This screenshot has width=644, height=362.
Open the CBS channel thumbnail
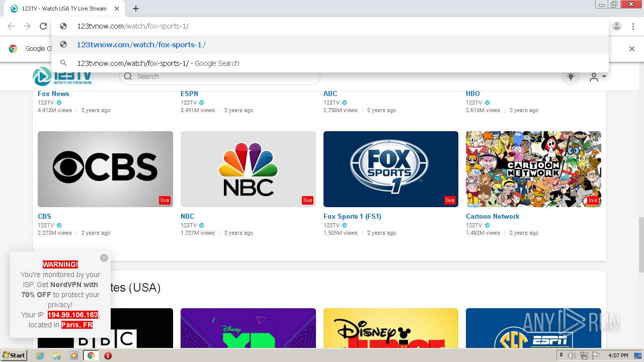pos(105,169)
